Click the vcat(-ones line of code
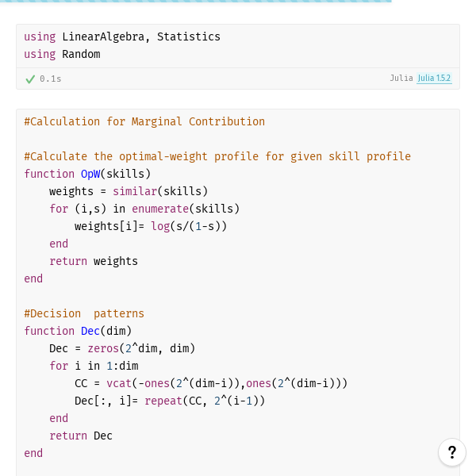The height and width of the screenshot is (476, 476). tap(211, 383)
